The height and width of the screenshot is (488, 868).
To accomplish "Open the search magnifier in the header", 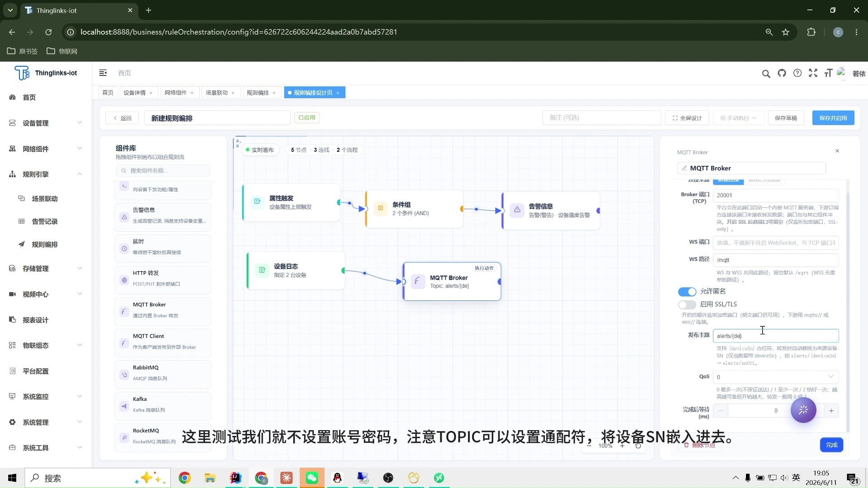I will (x=766, y=73).
